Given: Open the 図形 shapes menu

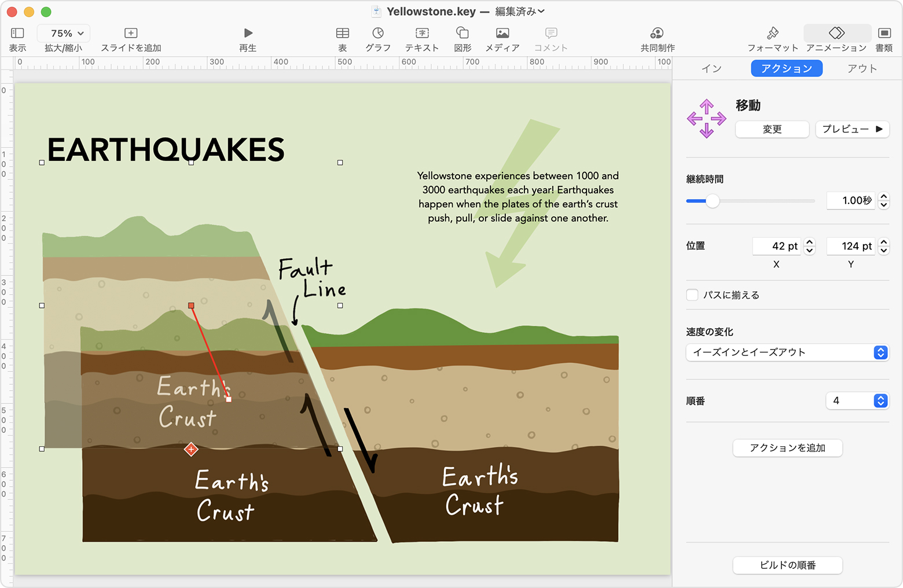Looking at the screenshot, I should 462,32.
